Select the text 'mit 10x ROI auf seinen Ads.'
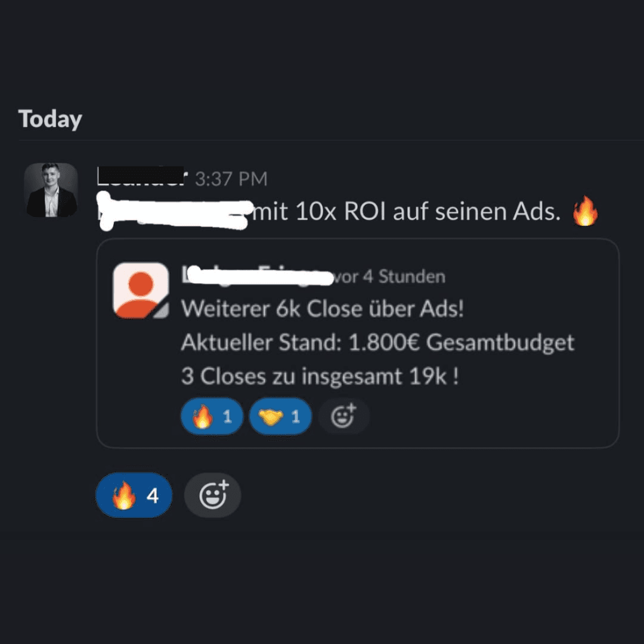Image resolution: width=644 pixels, height=644 pixels. pyautogui.click(x=407, y=212)
